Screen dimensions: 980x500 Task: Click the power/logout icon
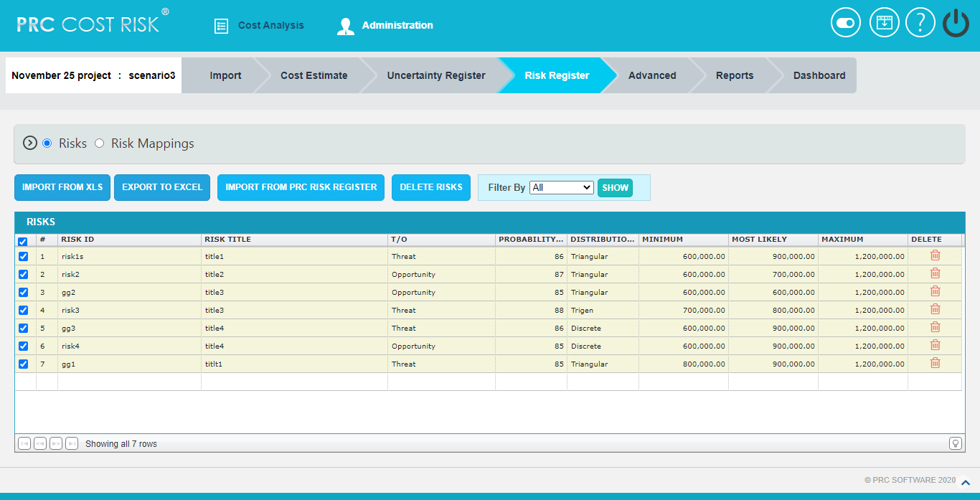[x=955, y=22]
